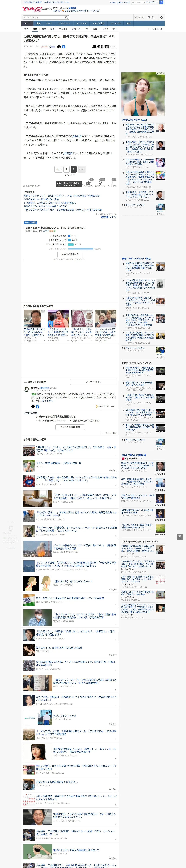Select 速報 in the main menu
The height and width of the screenshot is (868, 186).
(x=38, y=24)
